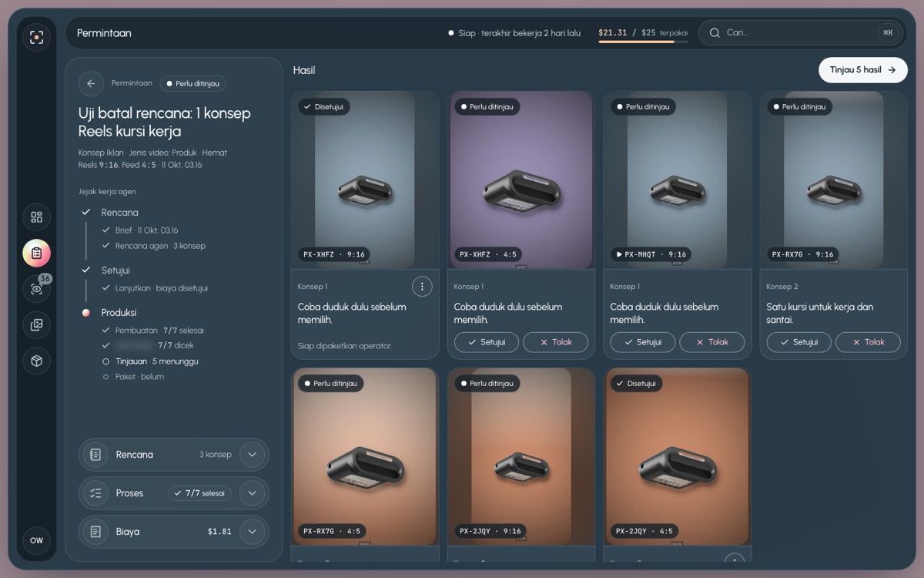Click 'Satu kursi untuk kerja dan santai.' caption
This screenshot has width=924, height=578.
820,313
